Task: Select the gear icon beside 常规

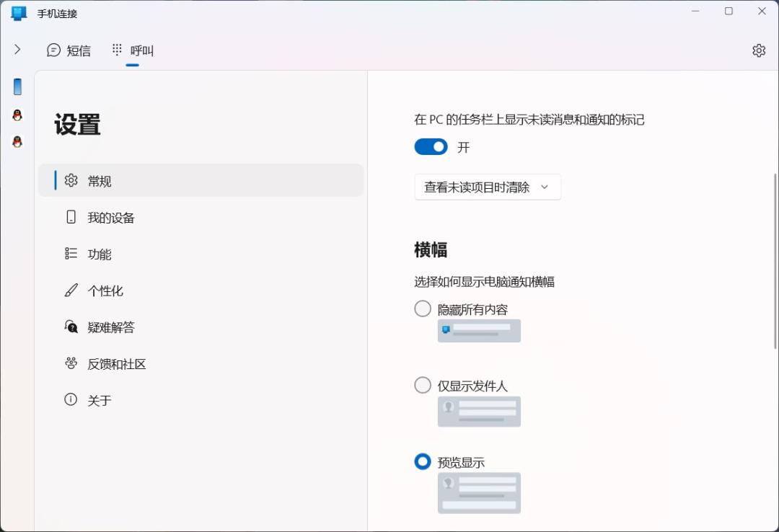Action: click(x=71, y=180)
